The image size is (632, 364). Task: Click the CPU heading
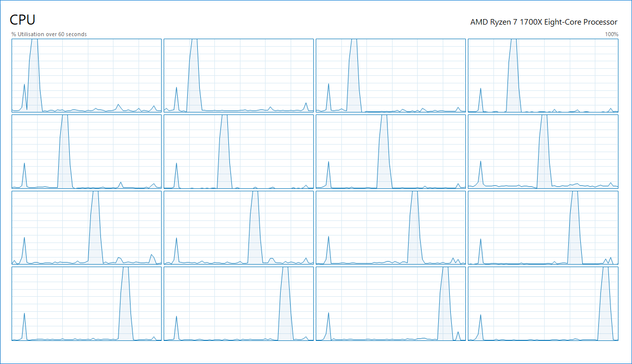tap(23, 20)
